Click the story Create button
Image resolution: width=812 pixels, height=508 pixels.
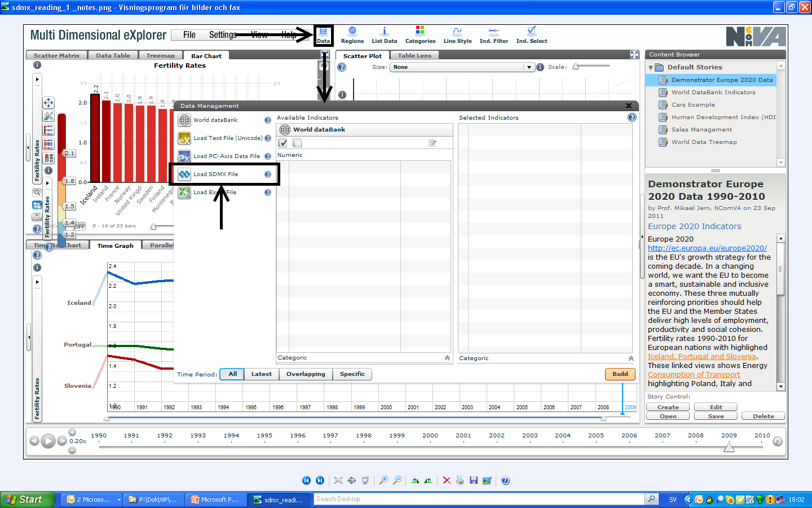click(668, 407)
